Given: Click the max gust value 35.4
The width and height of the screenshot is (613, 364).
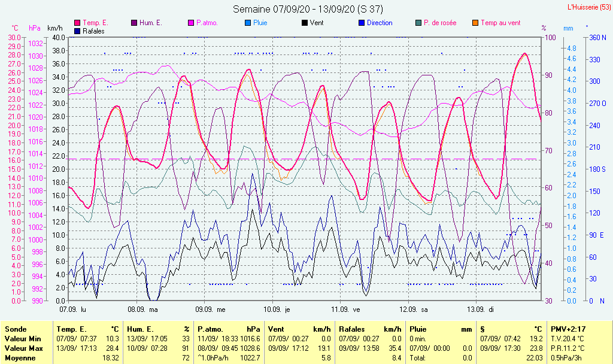Looking at the screenshot, I should [x=395, y=348].
